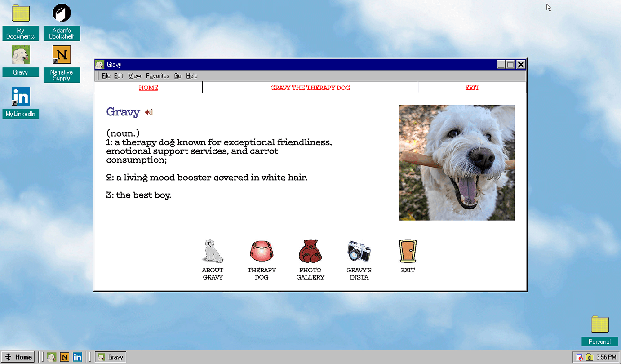The image size is (621, 364).
Task: Click LinkedIn icon in quick launch
Action: click(x=77, y=357)
